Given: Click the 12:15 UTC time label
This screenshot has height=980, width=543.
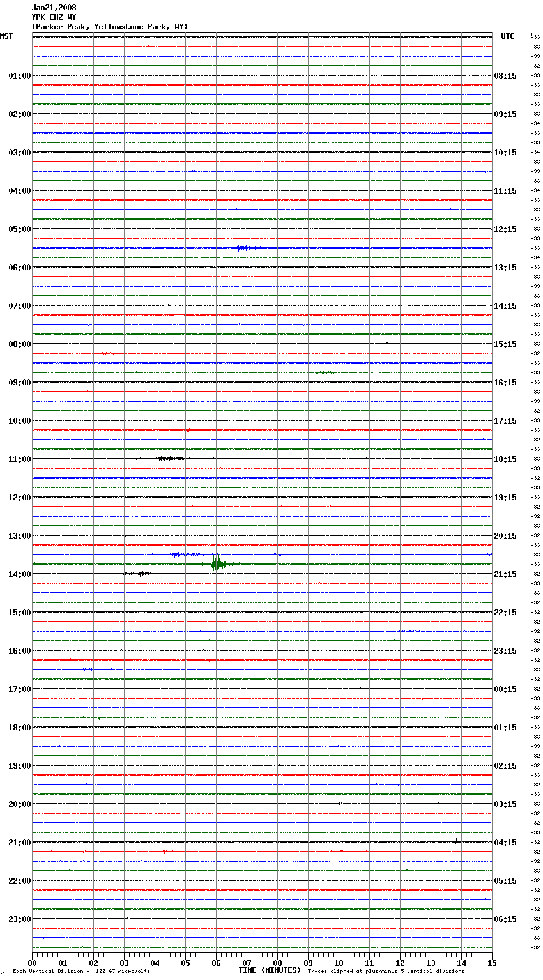Looking at the screenshot, I should coord(505,229).
